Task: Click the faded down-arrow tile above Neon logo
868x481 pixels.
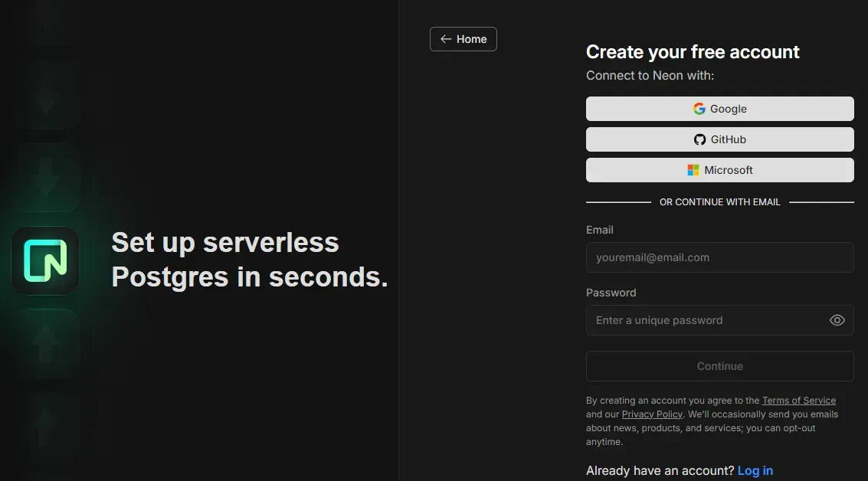Action: [45, 178]
